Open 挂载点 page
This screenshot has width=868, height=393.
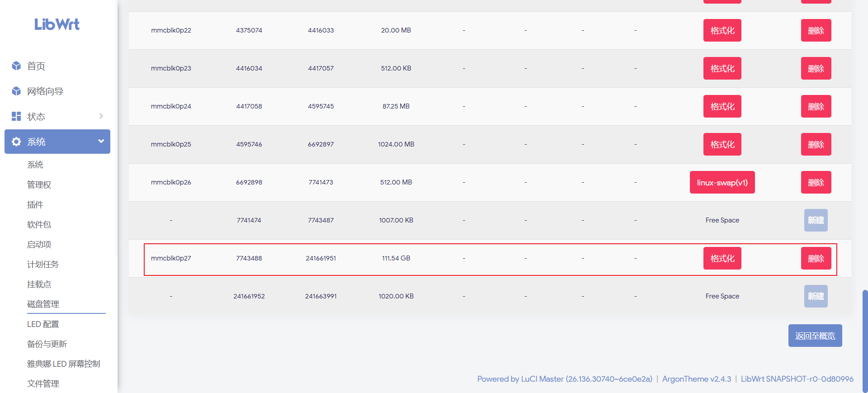pyautogui.click(x=39, y=284)
